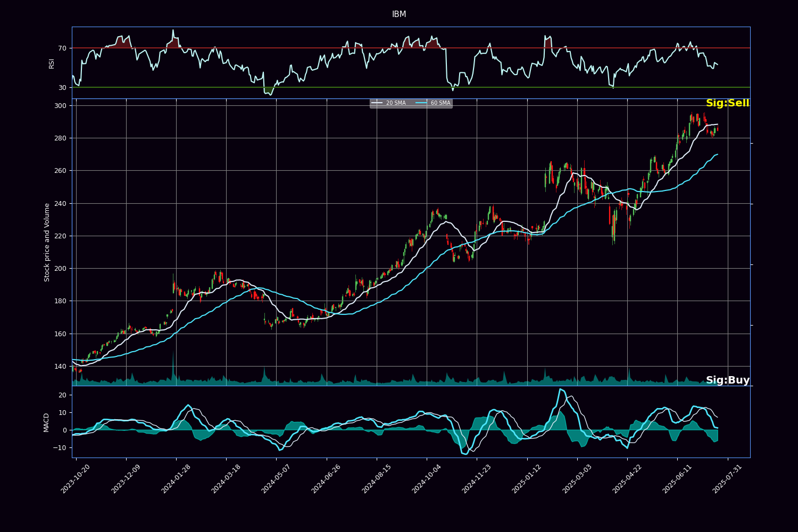Click the RSI axis label
This screenshot has height=532, width=798.
click(x=52, y=63)
